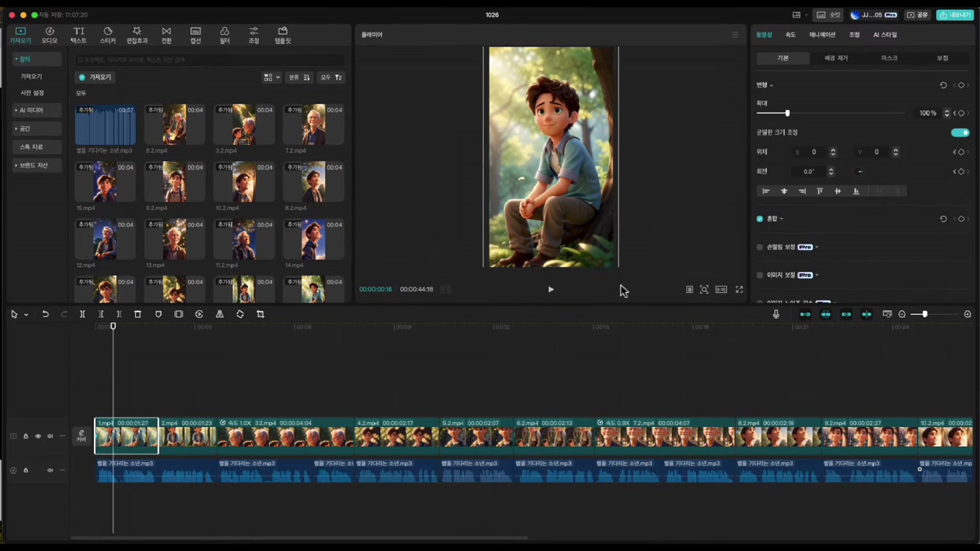Open the 템플릿 (Templates) panel
Screen dimensions: 980x551
tap(283, 35)
